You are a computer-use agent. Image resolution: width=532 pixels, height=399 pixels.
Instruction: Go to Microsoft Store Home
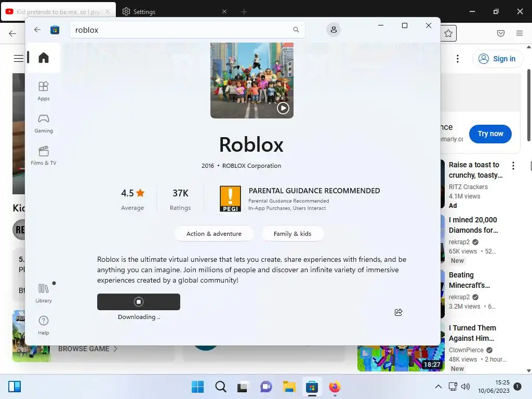44,58
